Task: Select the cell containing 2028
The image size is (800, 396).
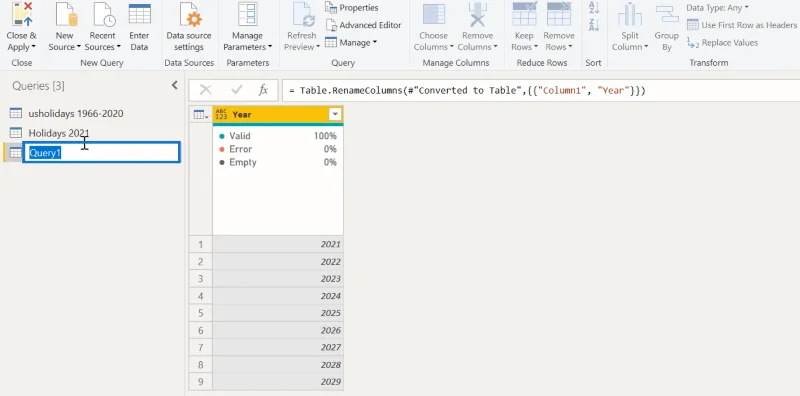Action: coord(278,365)
